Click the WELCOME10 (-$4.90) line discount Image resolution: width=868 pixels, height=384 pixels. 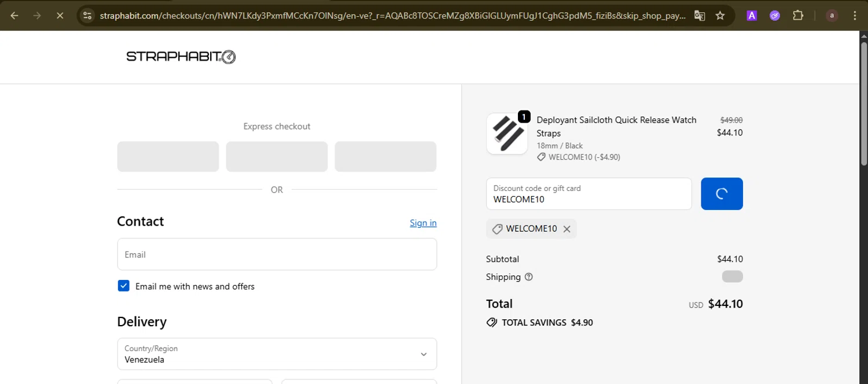pos(578,157)
